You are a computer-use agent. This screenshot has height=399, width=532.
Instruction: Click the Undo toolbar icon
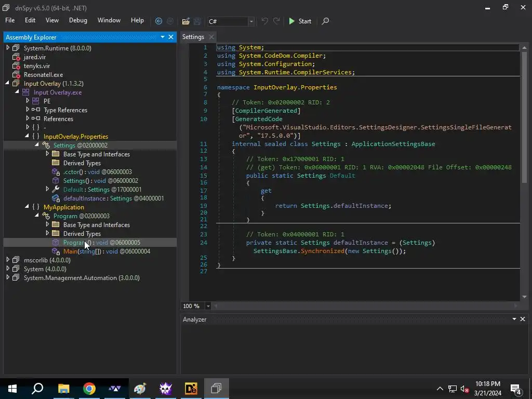264,21
